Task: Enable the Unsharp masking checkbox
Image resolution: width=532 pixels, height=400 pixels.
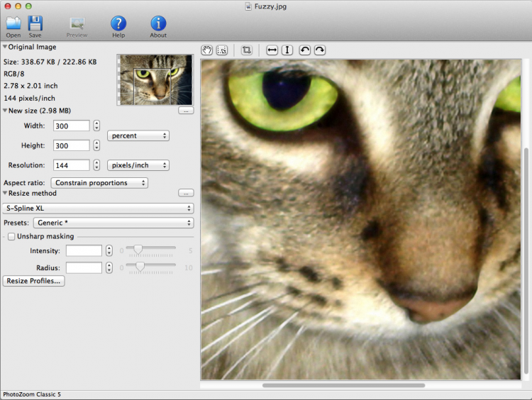Action: point(11,237)
